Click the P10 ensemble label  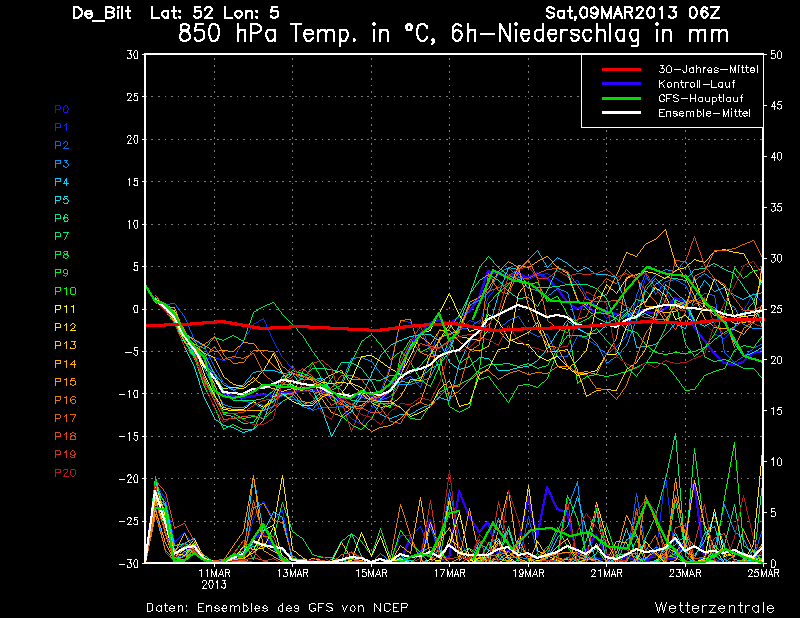(x=65, y=291)
